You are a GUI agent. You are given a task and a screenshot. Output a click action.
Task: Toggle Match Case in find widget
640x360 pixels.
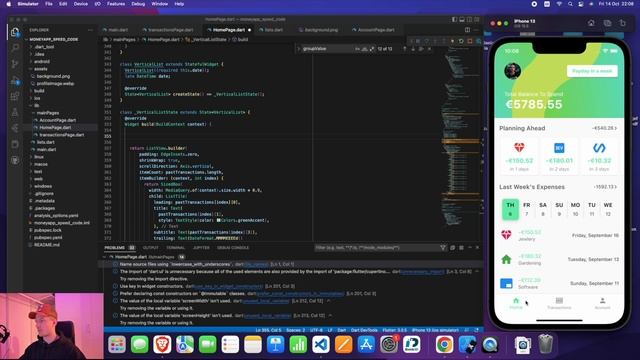(358, 49)
